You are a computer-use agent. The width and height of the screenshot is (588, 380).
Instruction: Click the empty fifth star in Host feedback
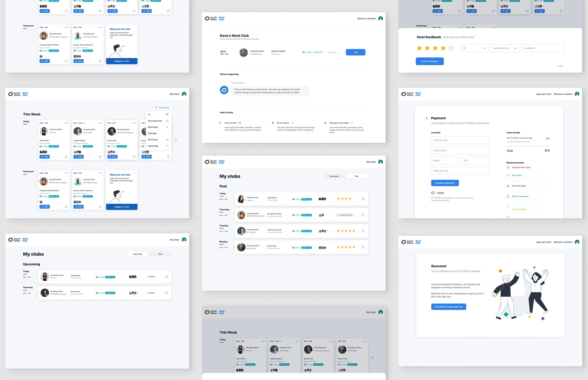[x=451, y=48]
